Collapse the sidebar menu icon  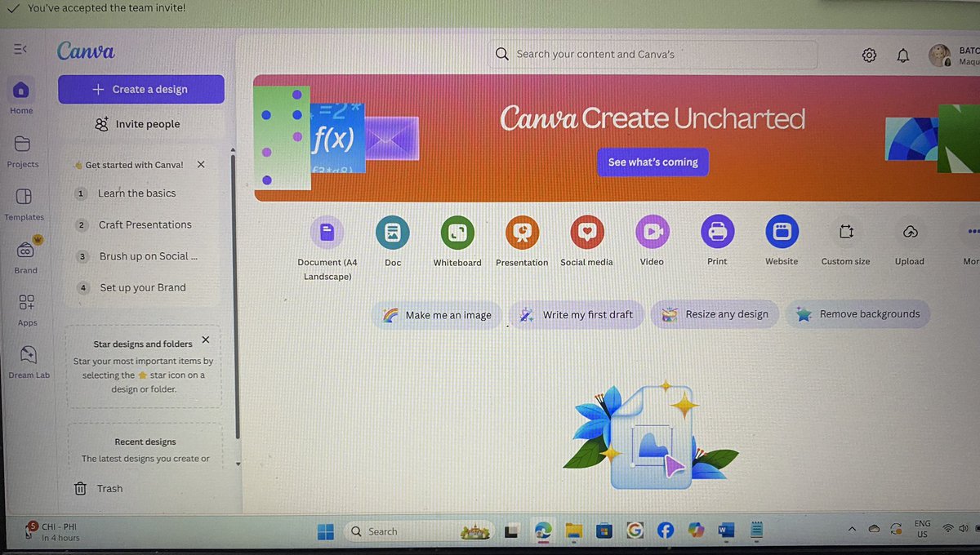20,50
